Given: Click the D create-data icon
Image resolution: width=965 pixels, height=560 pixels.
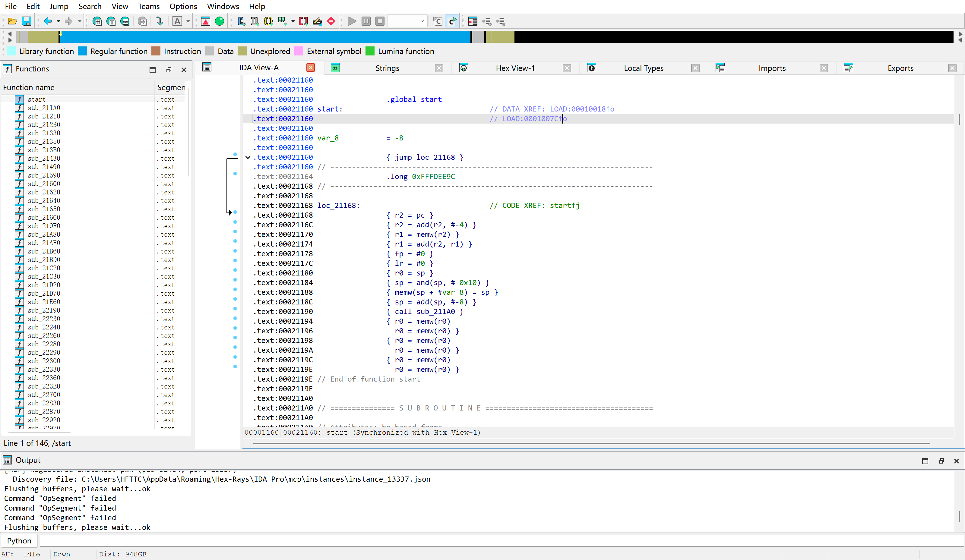Looking at the screenshot, I should [255, 21].
